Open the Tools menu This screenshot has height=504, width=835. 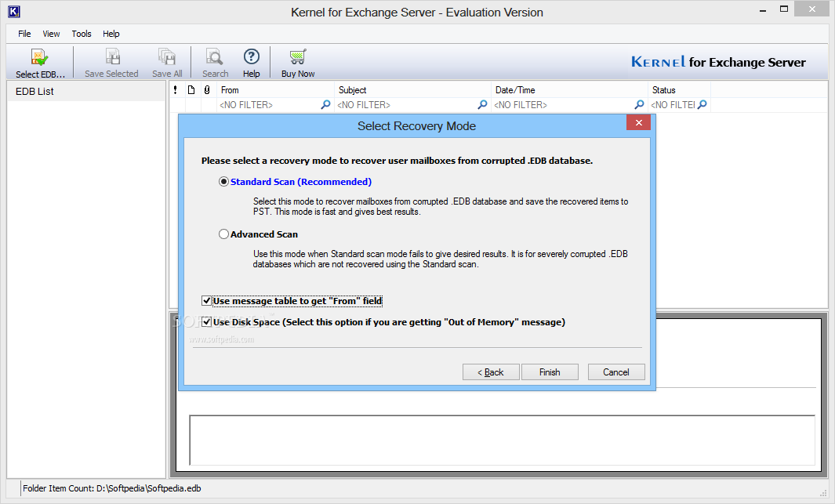pyautogui.click(x=82, y=34)
